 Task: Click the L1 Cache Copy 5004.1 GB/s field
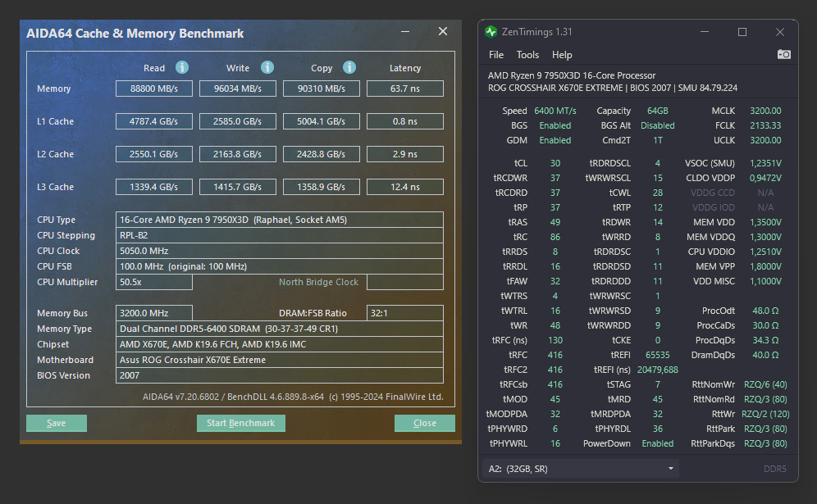[x=322, y=121]
